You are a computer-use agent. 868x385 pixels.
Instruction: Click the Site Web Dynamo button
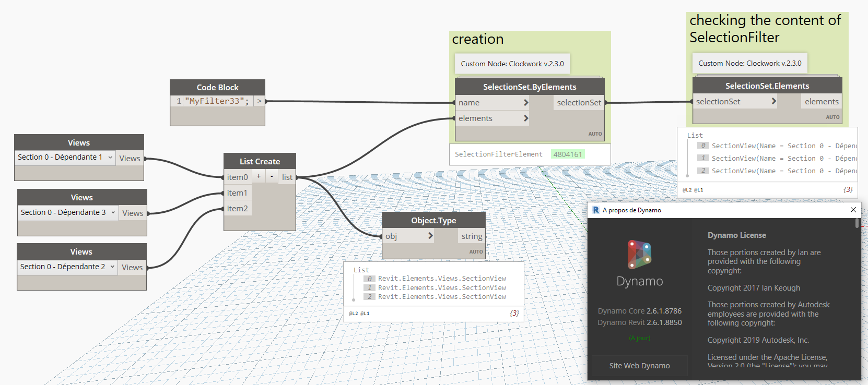(639, 366)
